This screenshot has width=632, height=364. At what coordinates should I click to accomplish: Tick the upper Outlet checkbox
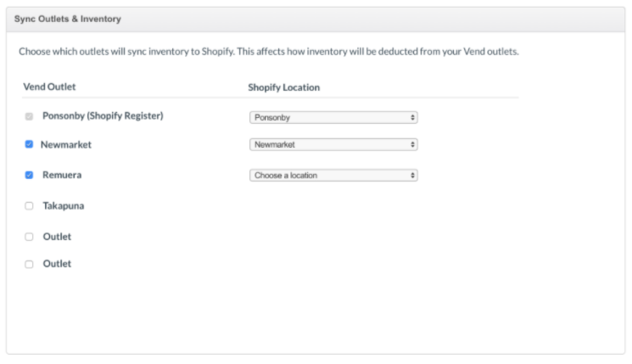(29, 237)
